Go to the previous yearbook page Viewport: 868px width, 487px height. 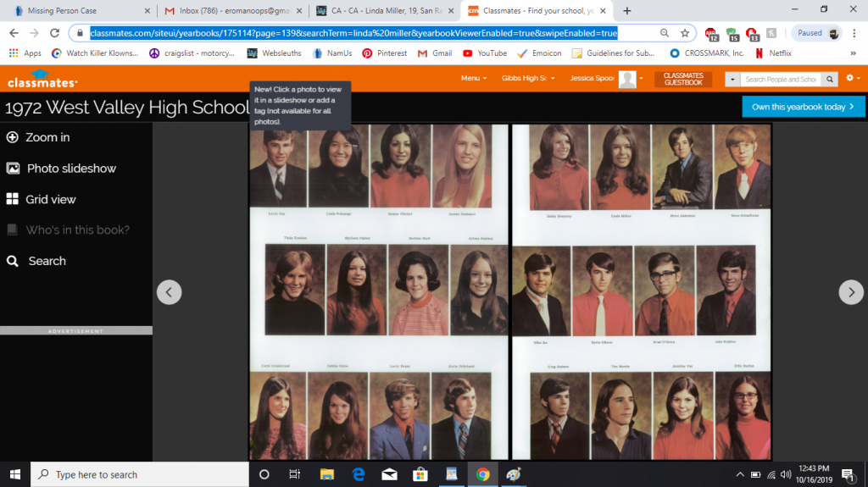pos(169,292)
